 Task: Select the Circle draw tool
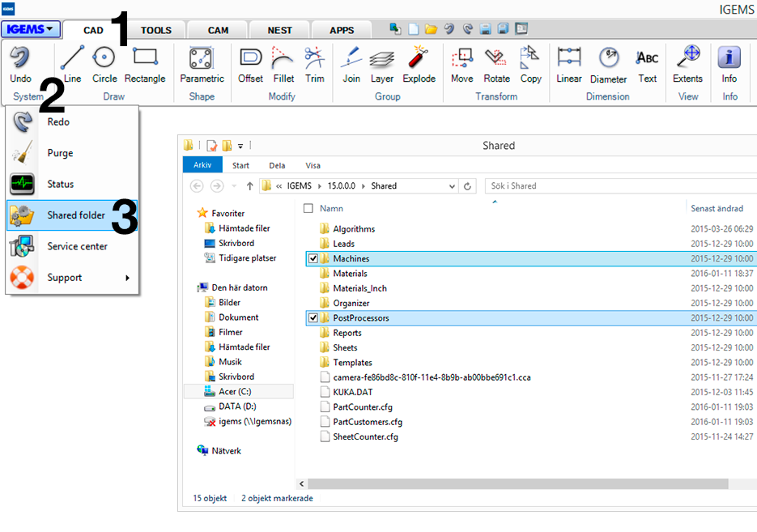tap(104, 65)
